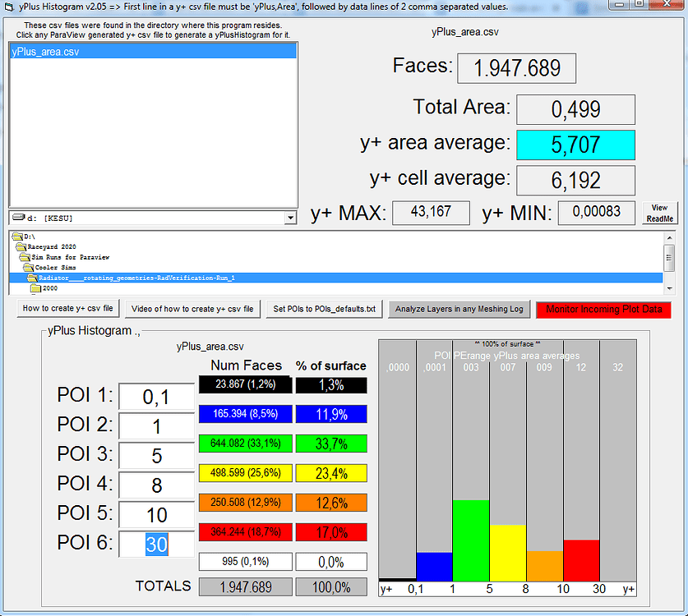Open the View ReadMe panel
688x616 pixels.
pyautogui.click(x=662, y=212)
